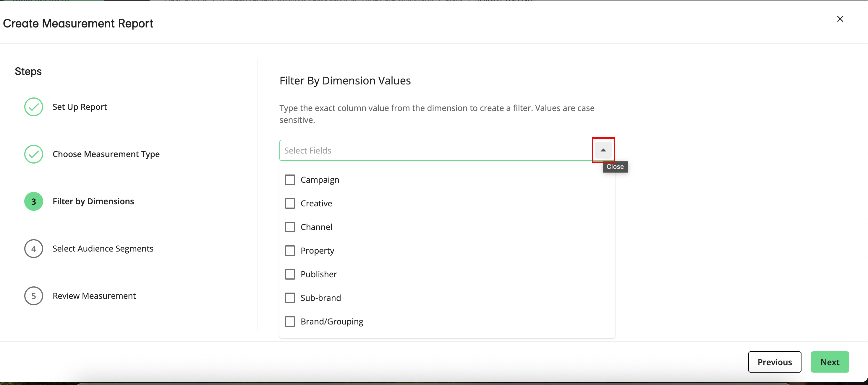
Task: Click the checkmark icon for Choose Measurement Type
Action: [33, 154]
